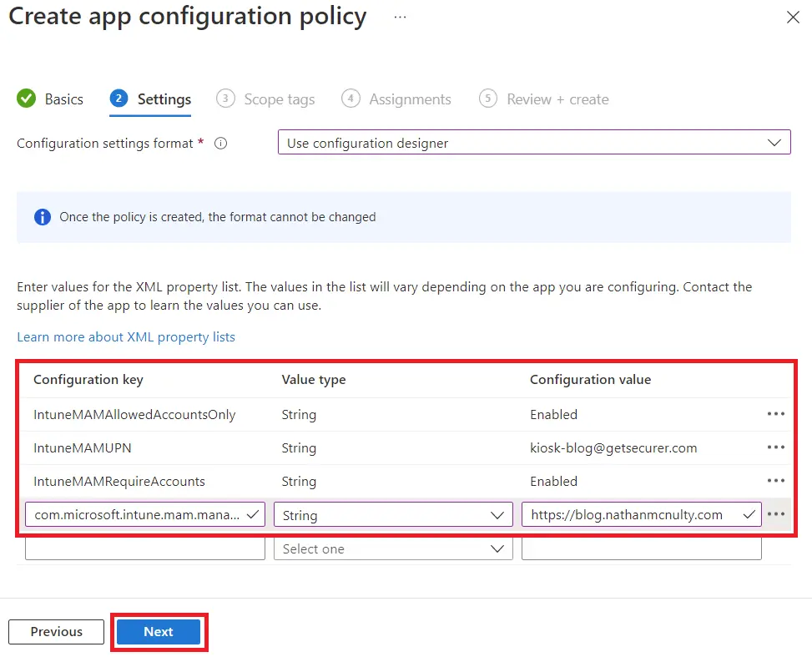This screenshot has width=812, height=657.
Task: Open ellipsis menu for the blog URL row
Action: (776, 514)
